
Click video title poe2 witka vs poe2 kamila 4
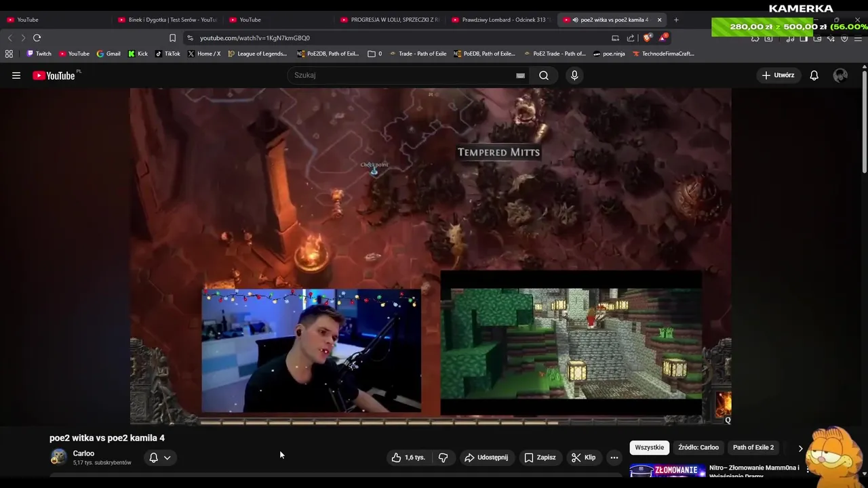coord(107,438)
